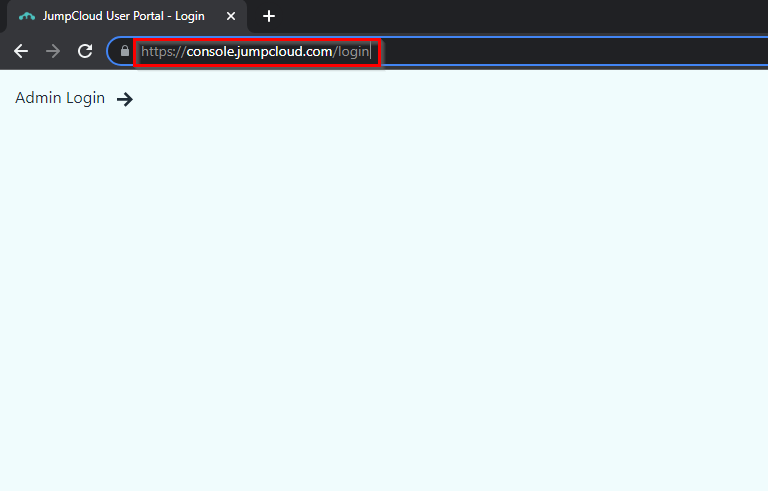This screenshot has width=768, height=491.
Task: Close the JumpCloud User Portal tab
Action: pyautogui.click(x=231, y=16)
